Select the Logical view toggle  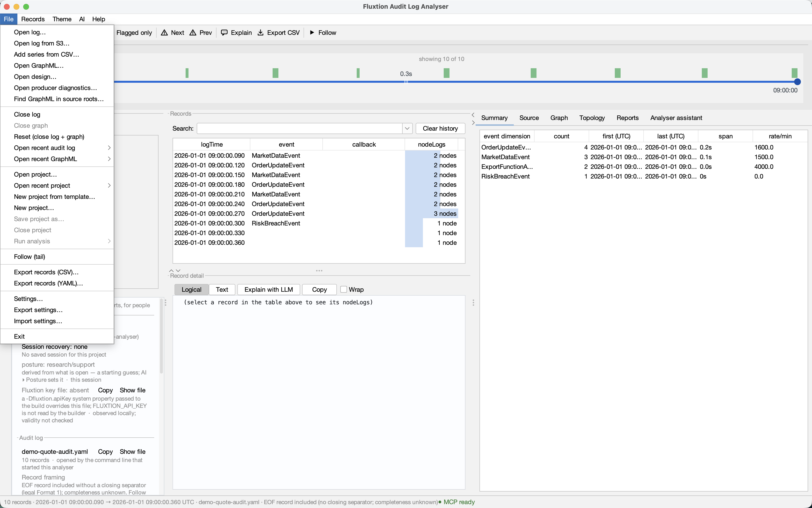click(191, 290)
